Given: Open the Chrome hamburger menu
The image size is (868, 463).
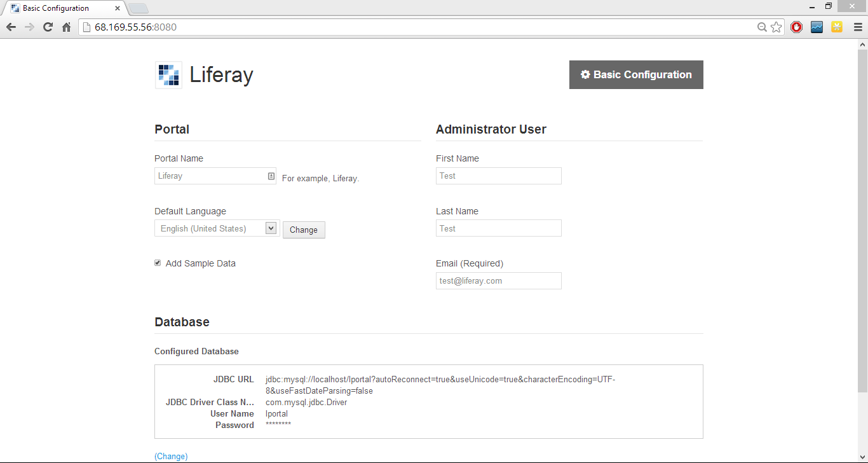Looking at the screenshot, I should point(858,27).
